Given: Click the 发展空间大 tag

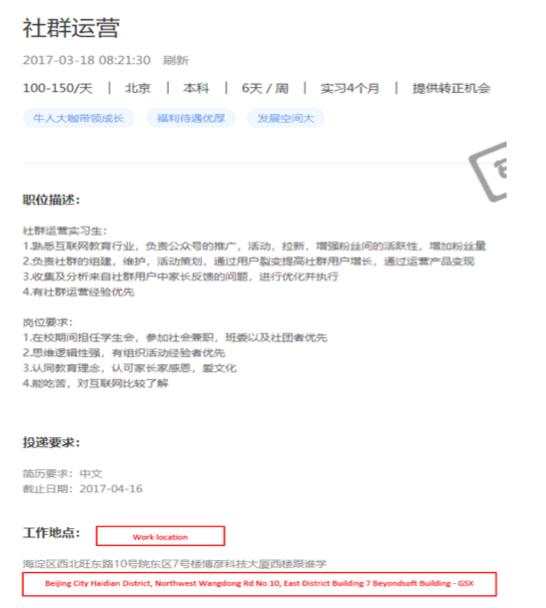Looking at the screenshot, I should (x=286, y=118).
